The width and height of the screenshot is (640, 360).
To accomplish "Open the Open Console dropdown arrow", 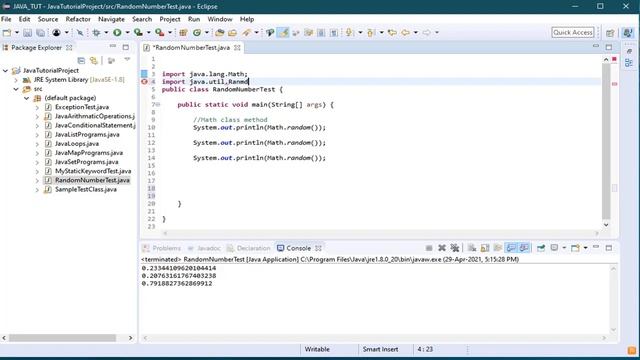I will click(x=585, y=248).
